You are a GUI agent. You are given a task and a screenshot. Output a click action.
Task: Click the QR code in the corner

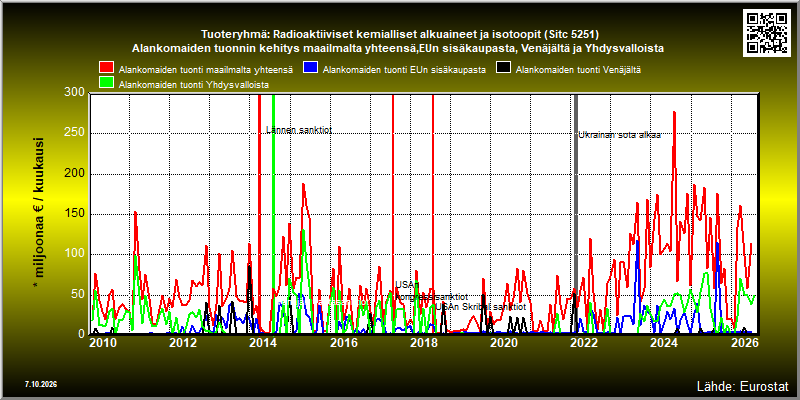tap(767, 31)
